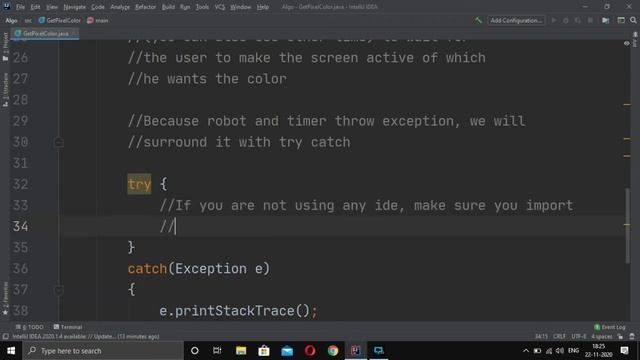Open the Build menu

click(168, 7)
